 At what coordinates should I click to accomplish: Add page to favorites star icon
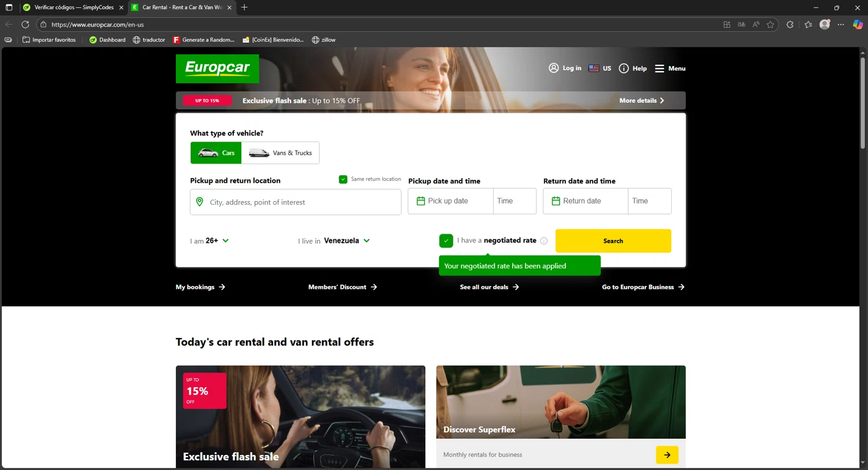(x=770, y=24)
